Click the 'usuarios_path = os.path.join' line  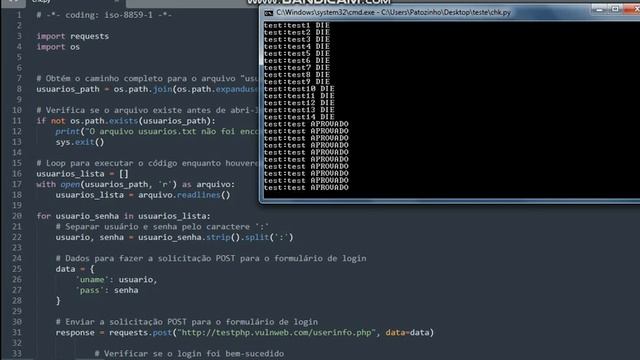[x=147, y=89]
